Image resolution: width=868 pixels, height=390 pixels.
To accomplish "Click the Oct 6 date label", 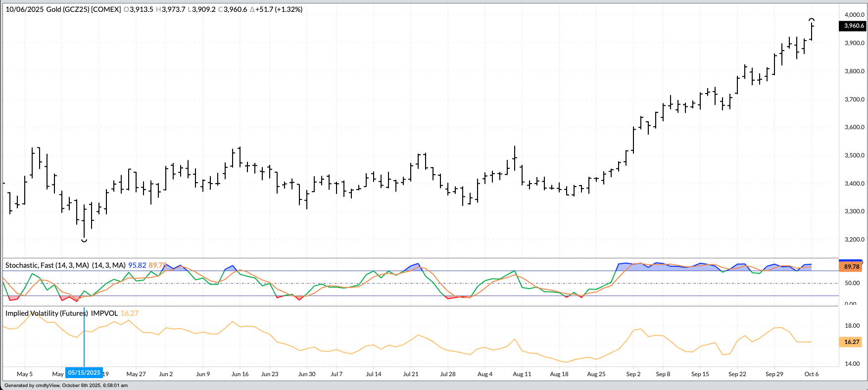I will (812, 374).
